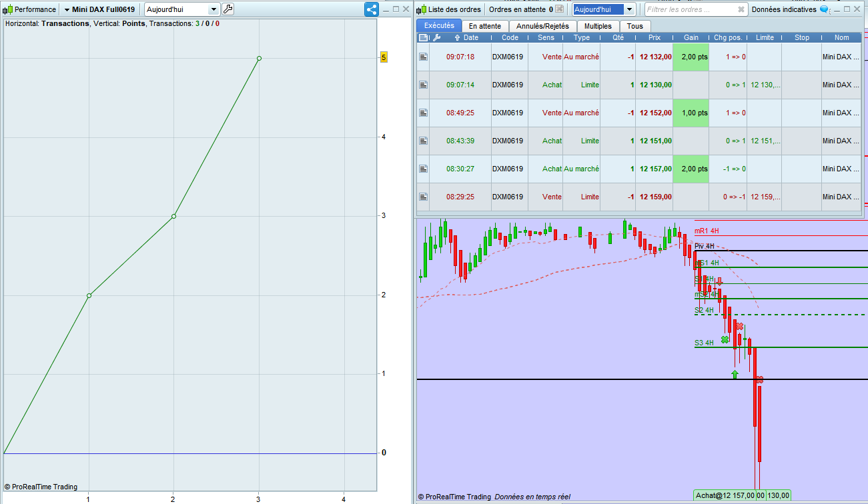Click 2,00 pts gain of 09:07:18 order
This screenshot has height=504, width=868.
click(x=691, y=57)
